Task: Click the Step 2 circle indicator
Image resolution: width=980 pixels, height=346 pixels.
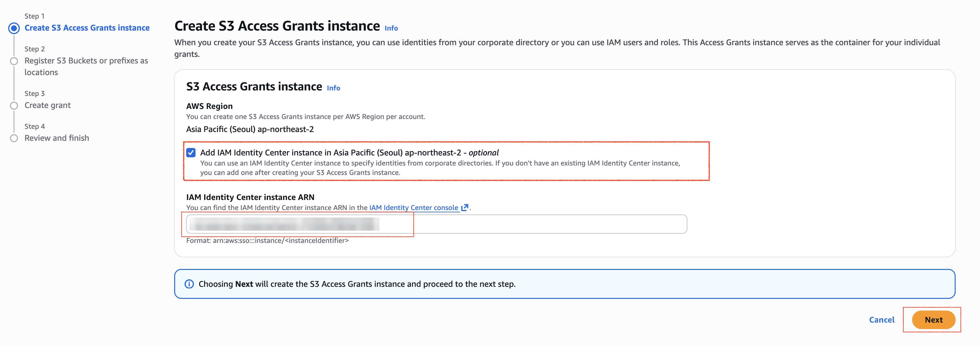Action: [x=14, y=61]
